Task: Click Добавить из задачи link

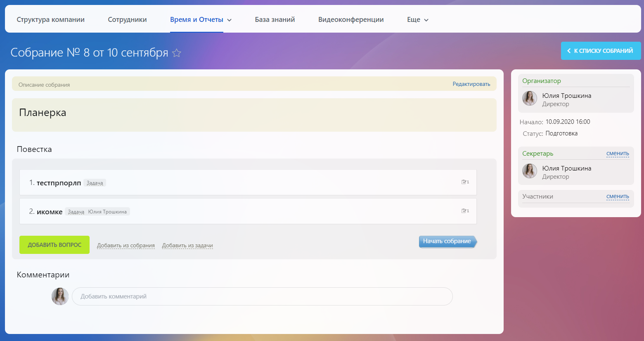Action: coord(187,246)
